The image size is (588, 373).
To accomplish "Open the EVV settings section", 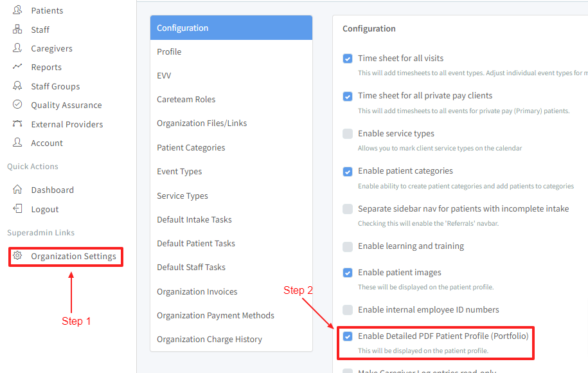I will pos(164,75).
